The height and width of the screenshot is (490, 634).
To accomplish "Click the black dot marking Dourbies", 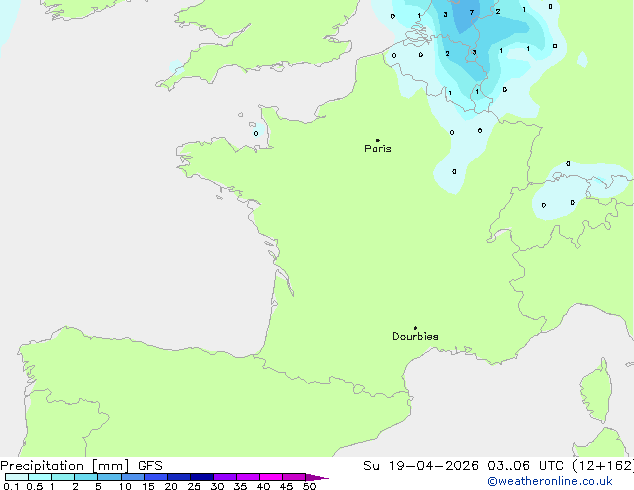I will click(415, 328).
